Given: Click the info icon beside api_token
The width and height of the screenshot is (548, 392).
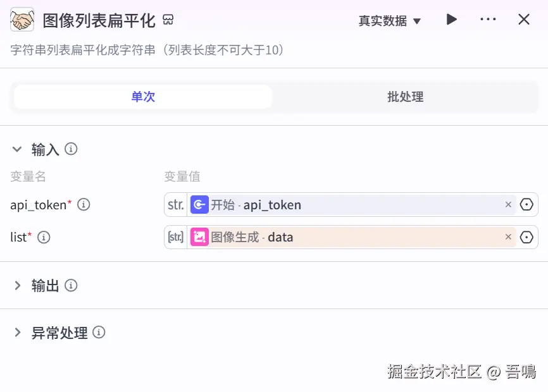Looking at the screenshot, I should [84, 204].
